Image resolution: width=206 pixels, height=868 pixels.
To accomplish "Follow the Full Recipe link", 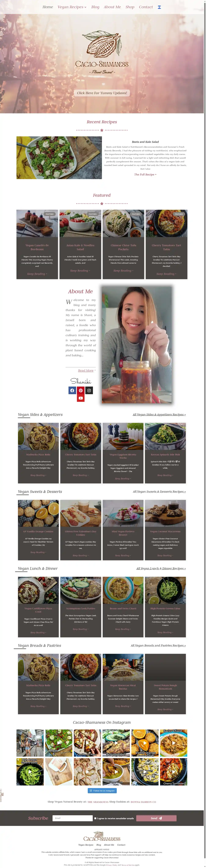I will (145, 175).
